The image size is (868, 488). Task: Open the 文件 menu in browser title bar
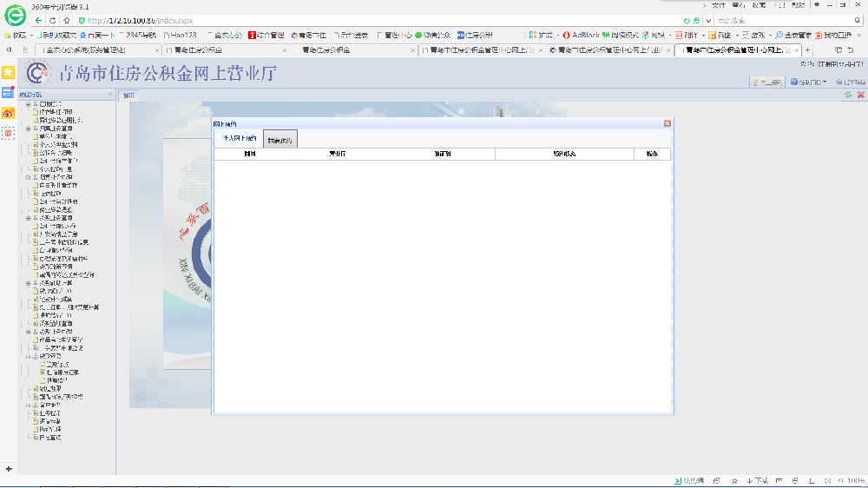click(x=719, y=5)
